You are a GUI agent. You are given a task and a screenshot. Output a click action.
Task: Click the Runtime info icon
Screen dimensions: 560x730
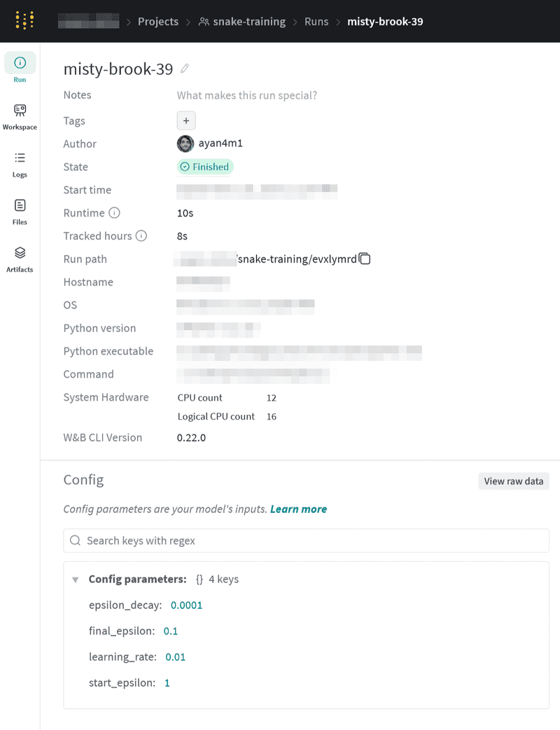point(115,213)
